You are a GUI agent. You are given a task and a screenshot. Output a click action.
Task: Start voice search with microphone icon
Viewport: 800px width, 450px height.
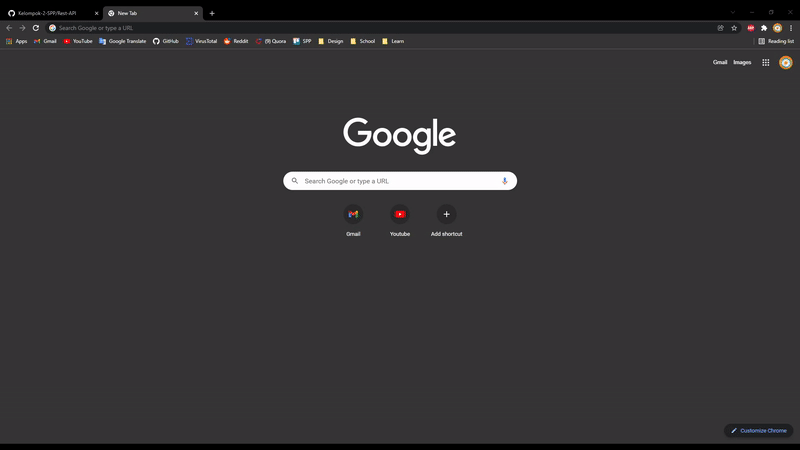tap(505, 181)
